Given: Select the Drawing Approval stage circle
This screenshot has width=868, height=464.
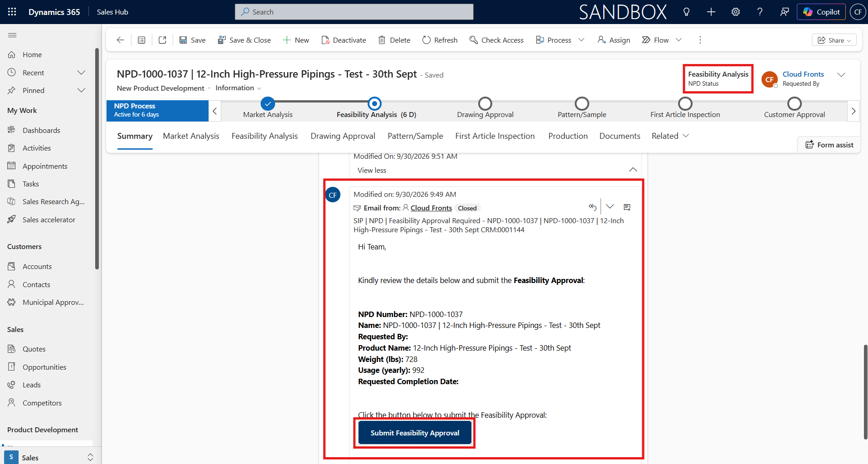Looking at the screenshot, I should (x=485, y=103).
